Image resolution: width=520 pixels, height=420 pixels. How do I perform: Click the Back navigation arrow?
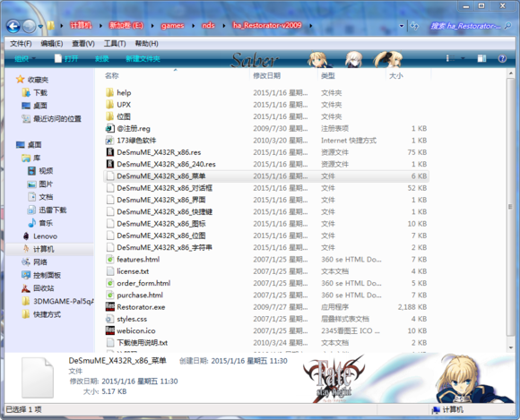coord(13,26)
